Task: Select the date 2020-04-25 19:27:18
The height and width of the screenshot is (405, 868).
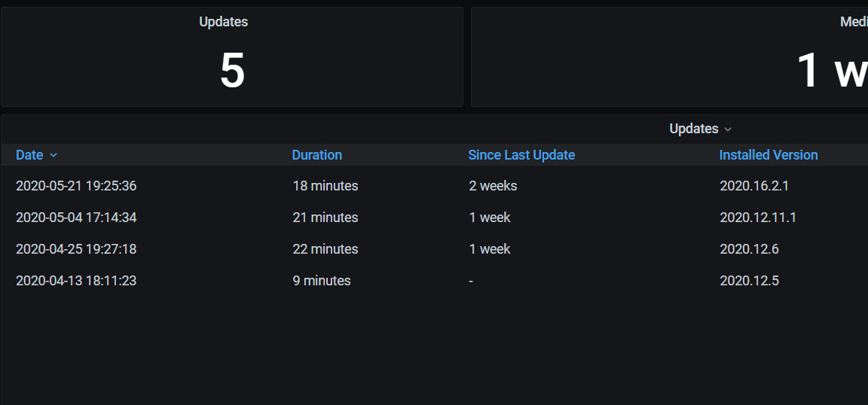Action: pos(76,249)
